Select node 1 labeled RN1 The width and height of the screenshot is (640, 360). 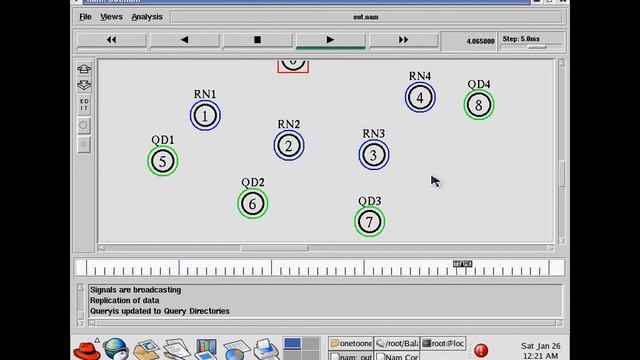205,116
